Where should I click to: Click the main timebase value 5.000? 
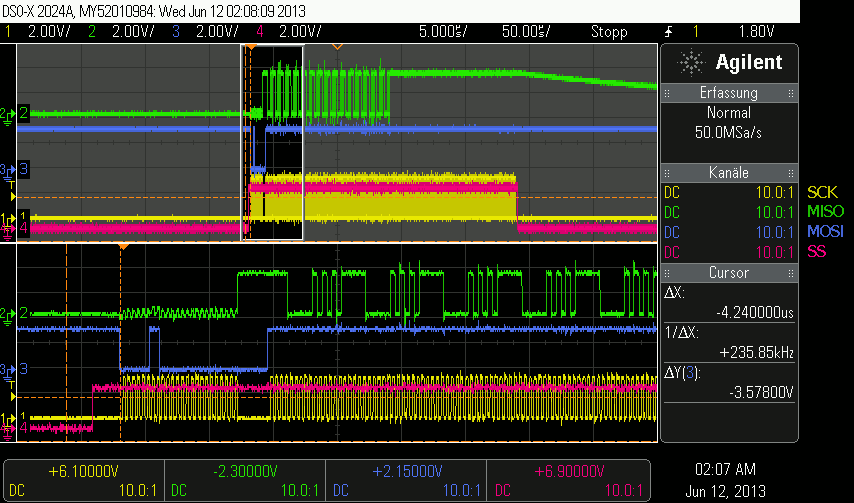[x=443, y=32]
